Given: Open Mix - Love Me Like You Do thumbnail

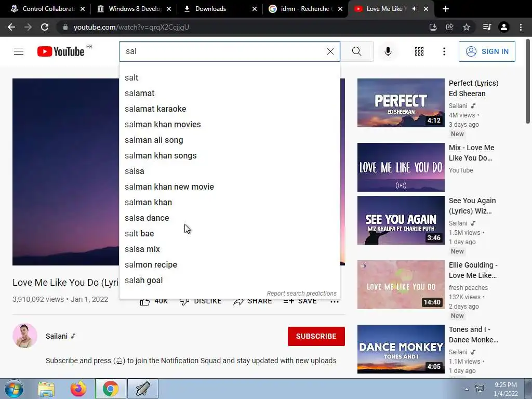Looking at the screenshot, I should tap(401, 167).
